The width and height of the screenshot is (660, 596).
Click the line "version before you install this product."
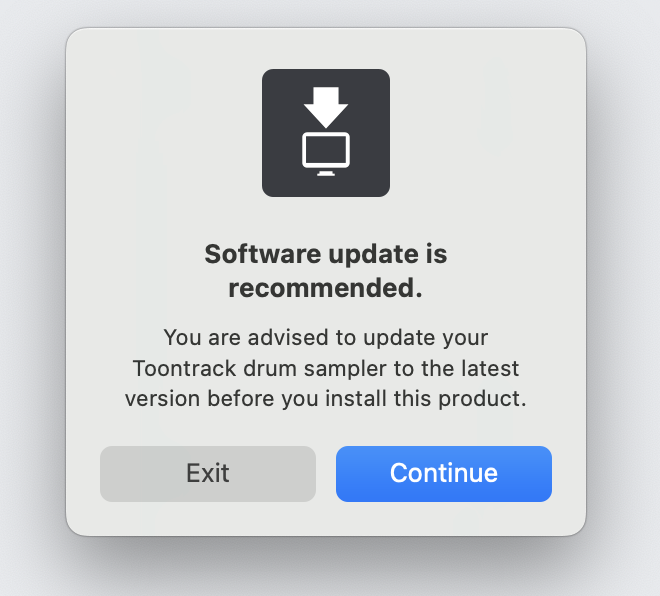click(325, 397)
